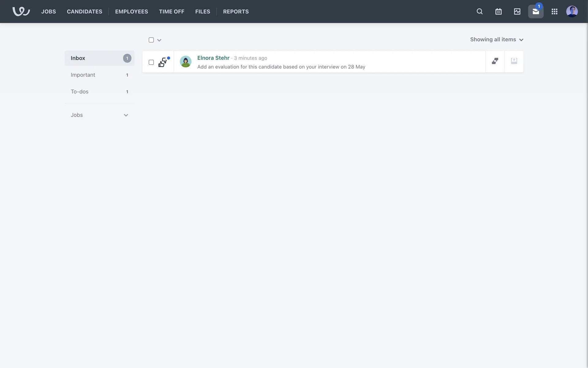Check the select-all checkbox
Screen dimensions: 588x368
151,40
